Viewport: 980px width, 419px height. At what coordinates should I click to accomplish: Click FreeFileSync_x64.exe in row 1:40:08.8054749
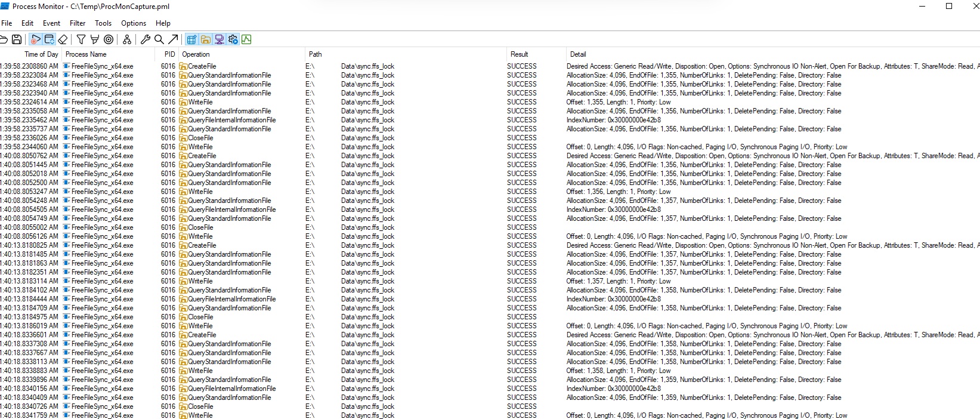click(102, 218)
